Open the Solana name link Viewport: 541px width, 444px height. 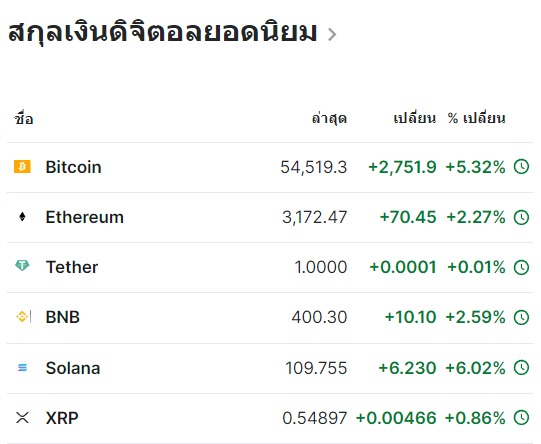click(73, 368)
